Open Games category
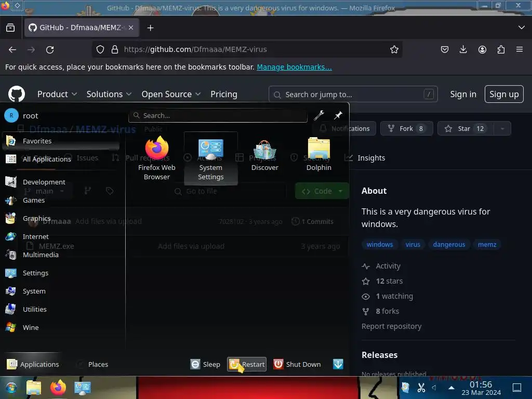Image resolution: width=532 pixels, height=399 pixels. click(61, 200)
